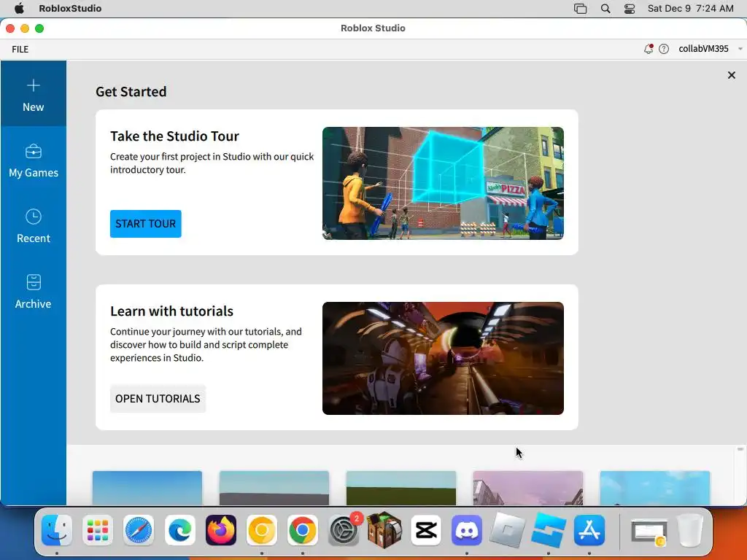The height and width of the screenshot is (560, 747).
Task: Open Discord from the dock
Action: point(466,530)
